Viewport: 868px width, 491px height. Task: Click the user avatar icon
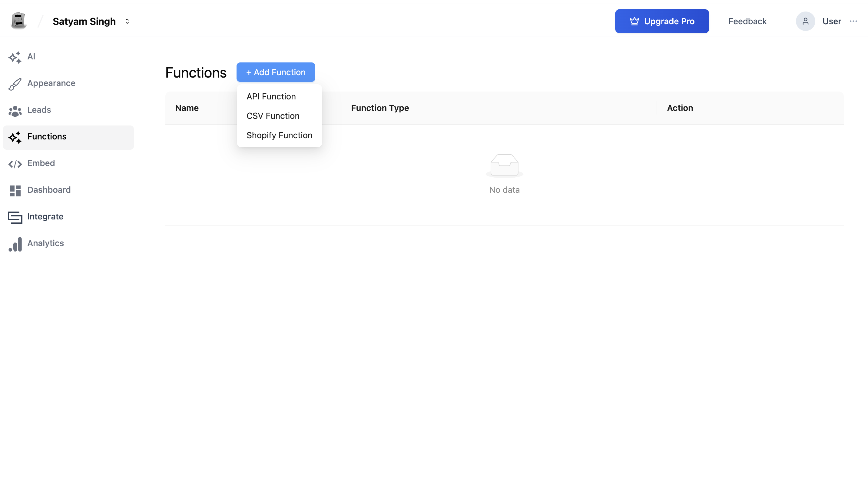pyautogui.click(x=805, y=21)
